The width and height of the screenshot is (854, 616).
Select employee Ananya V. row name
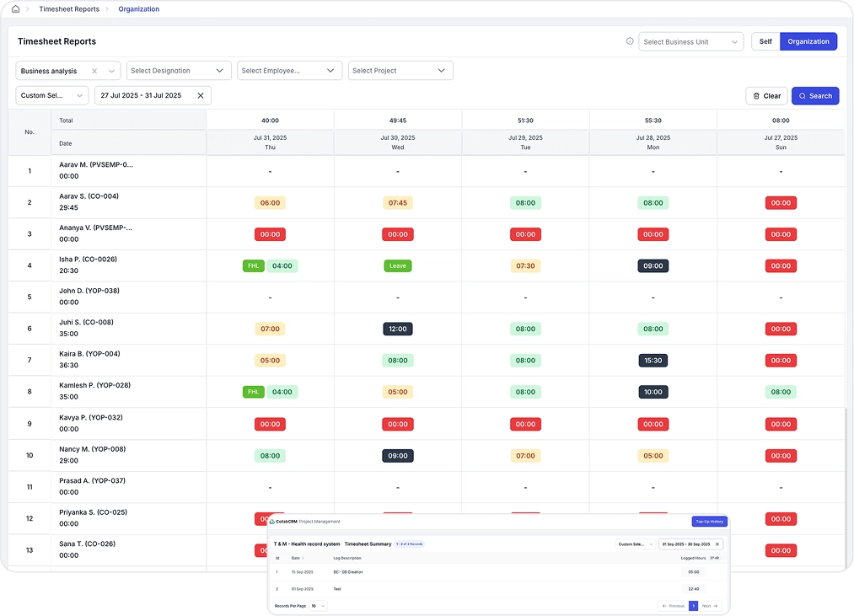point(95,228)
